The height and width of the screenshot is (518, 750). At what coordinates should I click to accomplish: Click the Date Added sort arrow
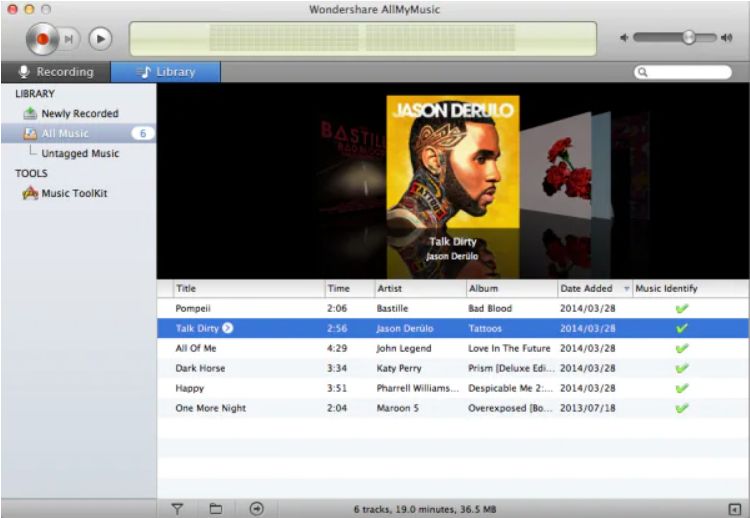tap(626, 289)
